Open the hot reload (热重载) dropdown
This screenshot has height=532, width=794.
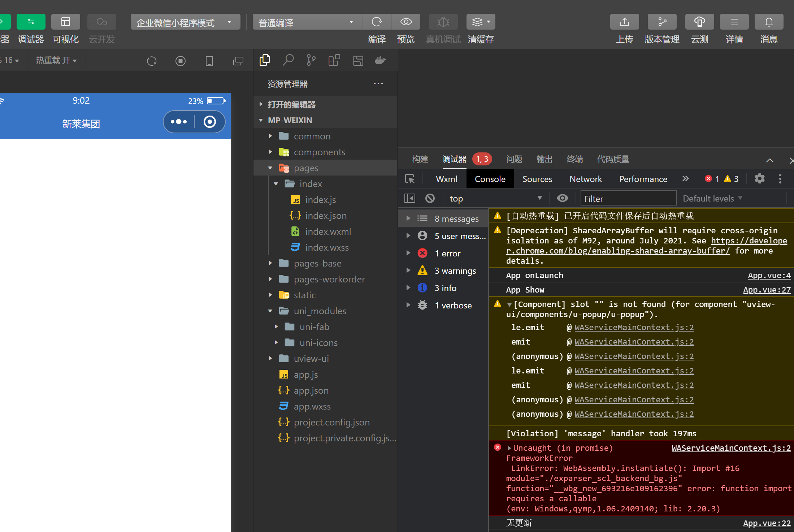56,60
